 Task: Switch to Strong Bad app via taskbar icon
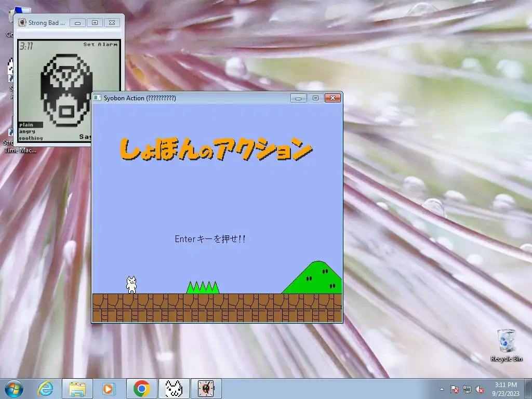pos(206,389)
